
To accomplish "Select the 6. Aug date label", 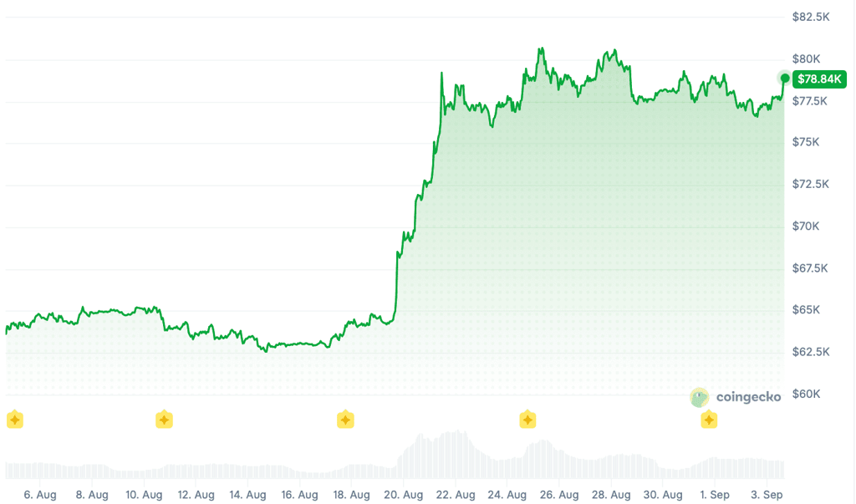I will [40, 495].
